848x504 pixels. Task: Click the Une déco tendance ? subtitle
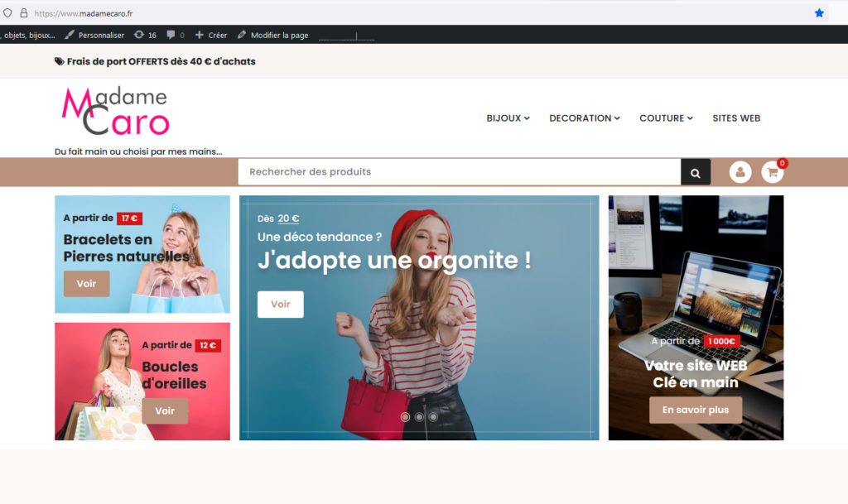coord(320,237)
